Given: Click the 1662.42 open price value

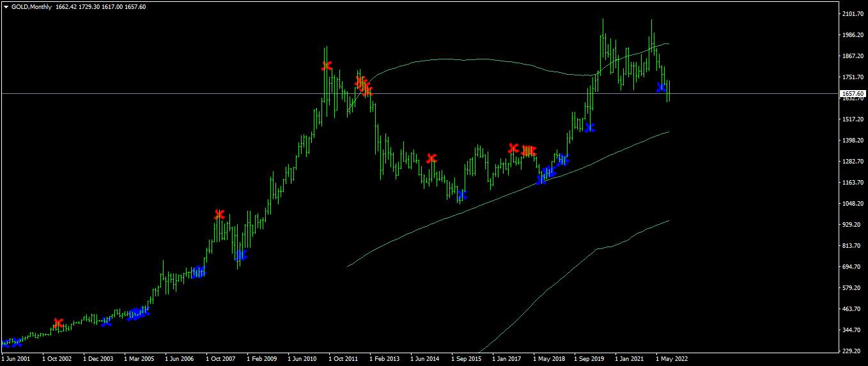Looking at the screenshot, I should click(x=66, y=7).
